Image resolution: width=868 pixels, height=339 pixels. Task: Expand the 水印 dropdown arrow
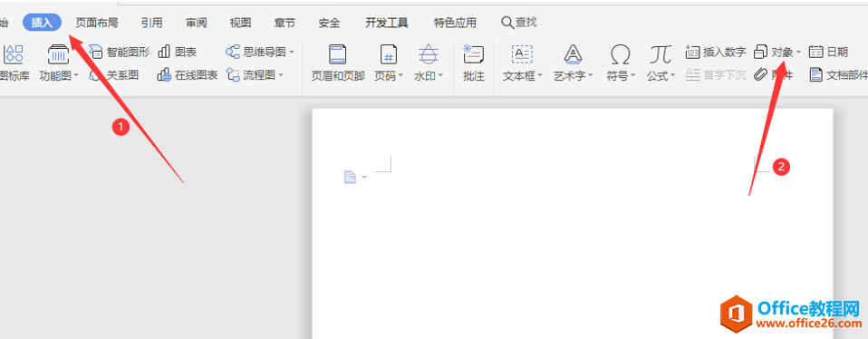(x=440, y=76)
